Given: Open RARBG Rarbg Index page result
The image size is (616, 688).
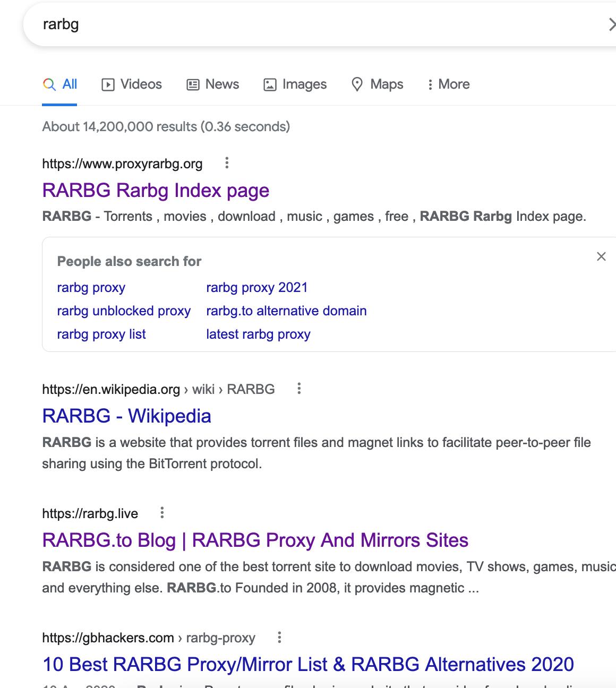Looking at the screenshot, I should coord(156,191).
